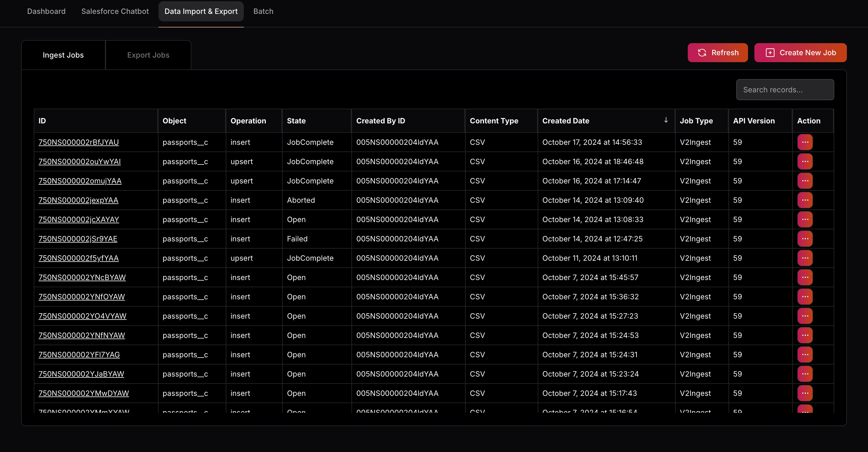Viewport: 868px width, 452px height.
Task: Open action menu for job 750NS000002YMwDYAW
Action: pyautogui.click(x=805, y=393)
